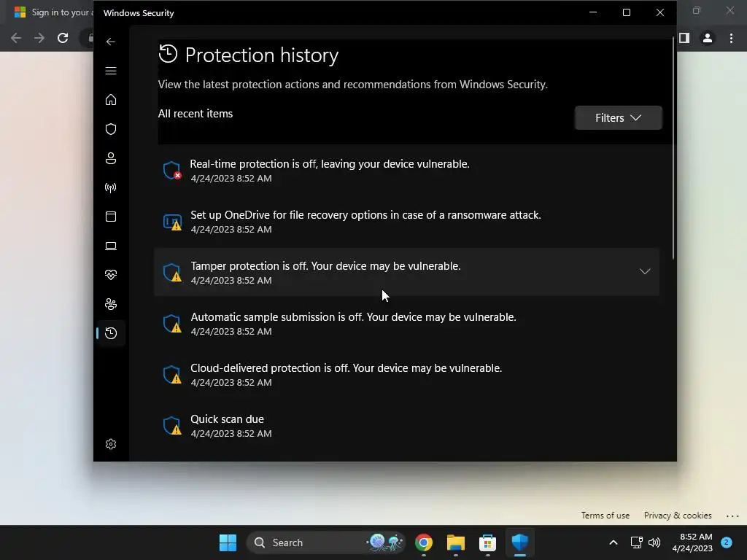Click the Windows Security scrollbar thumb
Viewport: 747px width, 560px height.
[x=673, y=147]
